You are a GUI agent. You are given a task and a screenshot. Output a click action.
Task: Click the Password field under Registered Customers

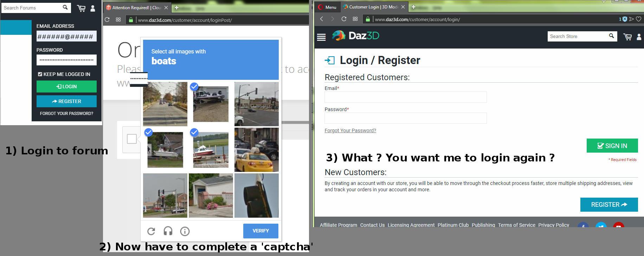(x=406, y=118)
